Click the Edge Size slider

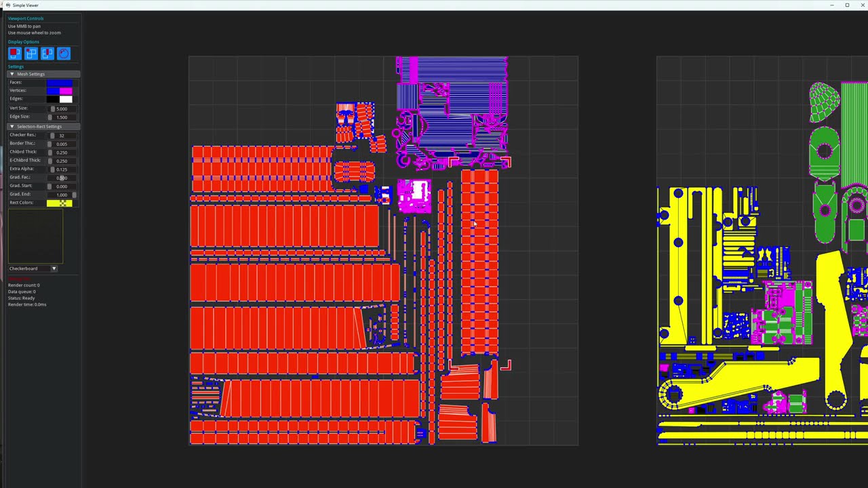[x=62, y=117]
